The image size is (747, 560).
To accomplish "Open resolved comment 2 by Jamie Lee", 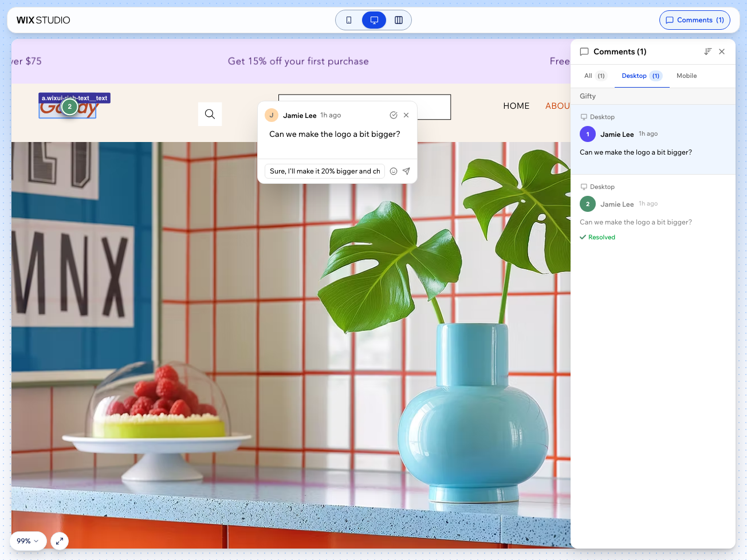I will (x=653, y=212).
